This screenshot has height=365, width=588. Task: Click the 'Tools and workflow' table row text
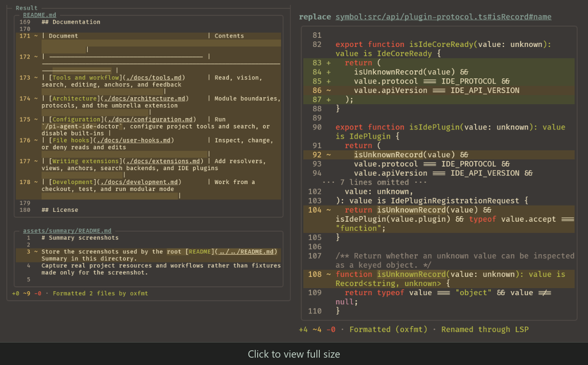pos(86,78)
